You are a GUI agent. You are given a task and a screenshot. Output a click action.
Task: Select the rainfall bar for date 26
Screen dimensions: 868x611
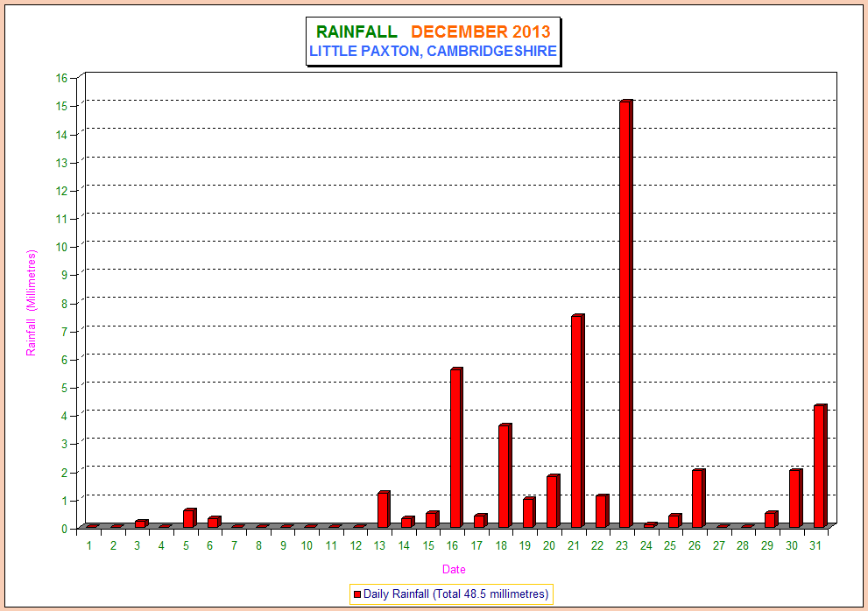(699, 498)
